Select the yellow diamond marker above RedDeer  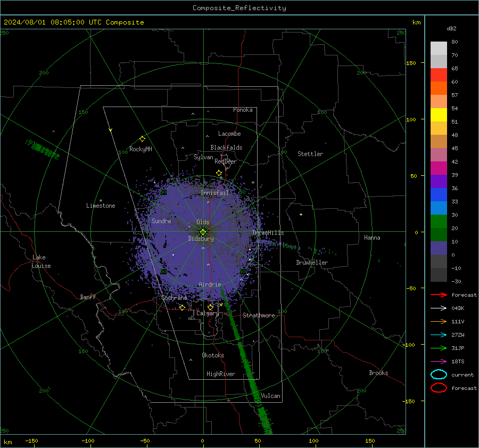(x=219, y=173)
